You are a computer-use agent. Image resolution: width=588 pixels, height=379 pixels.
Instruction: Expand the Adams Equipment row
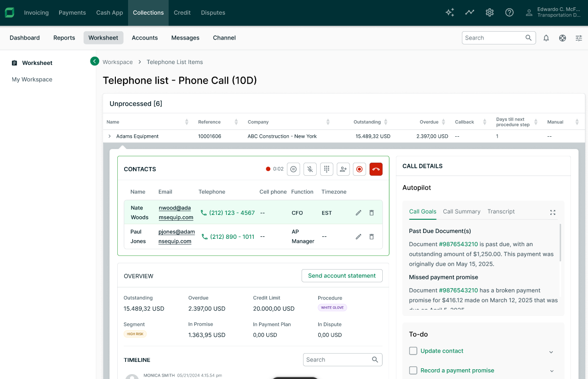(x=109, y=136)
